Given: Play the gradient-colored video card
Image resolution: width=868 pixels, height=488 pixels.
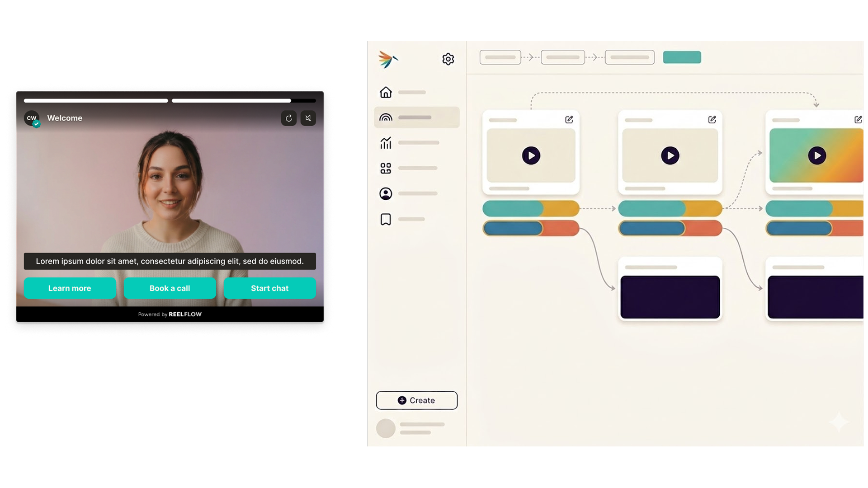Looking at the screenshot, I should [x=816, y=156].
